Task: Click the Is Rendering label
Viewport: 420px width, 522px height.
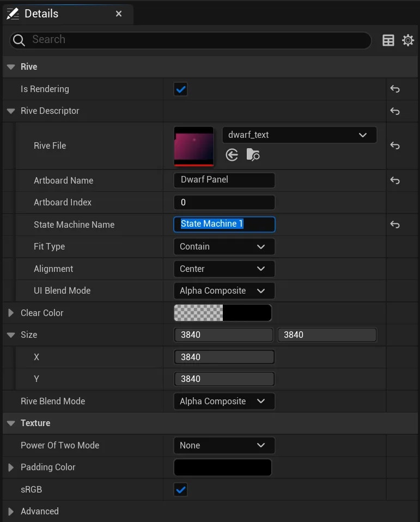Action: click(45, 89)
